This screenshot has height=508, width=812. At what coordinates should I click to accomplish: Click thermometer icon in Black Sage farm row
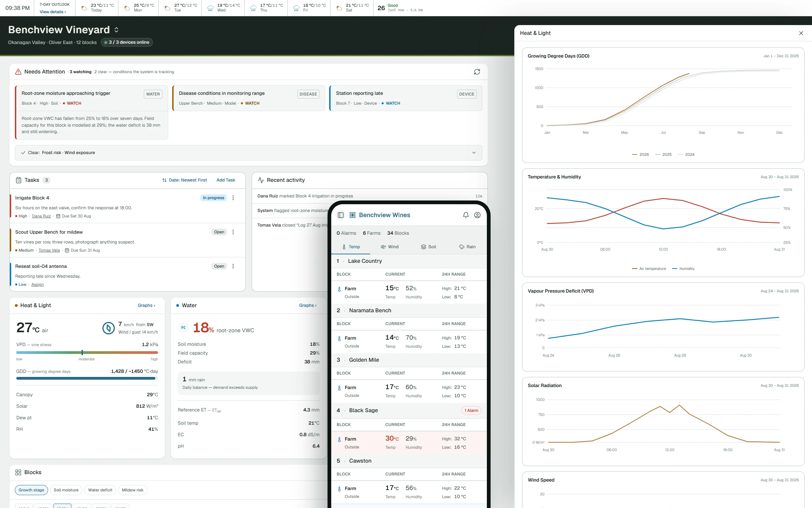339,440
